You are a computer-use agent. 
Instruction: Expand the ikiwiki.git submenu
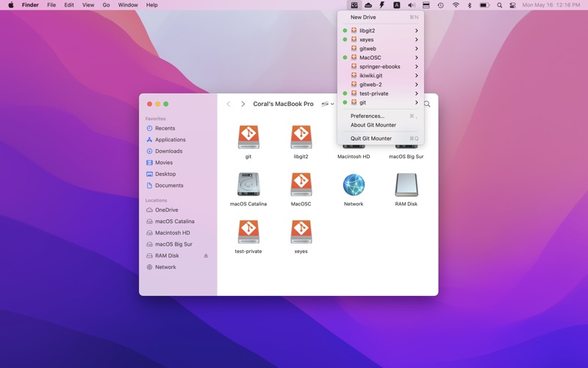coord(416,76)
